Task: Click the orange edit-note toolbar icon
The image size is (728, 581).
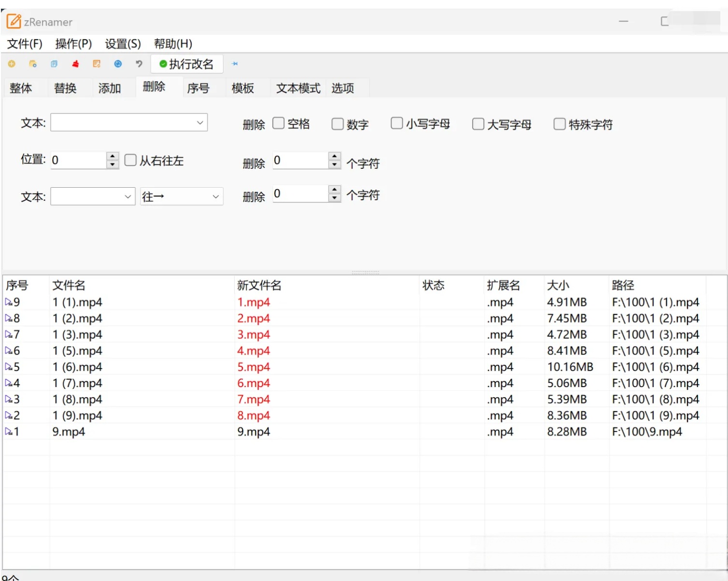Action: pos(97,64)
